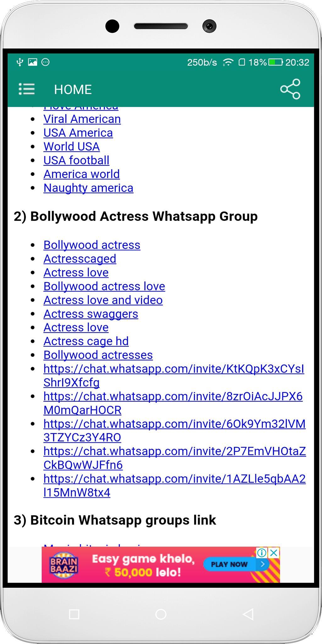This screenshot has width=322, height=644.
Task: Open the Actress love link below Actress swaggers
Action: (76, 328)
